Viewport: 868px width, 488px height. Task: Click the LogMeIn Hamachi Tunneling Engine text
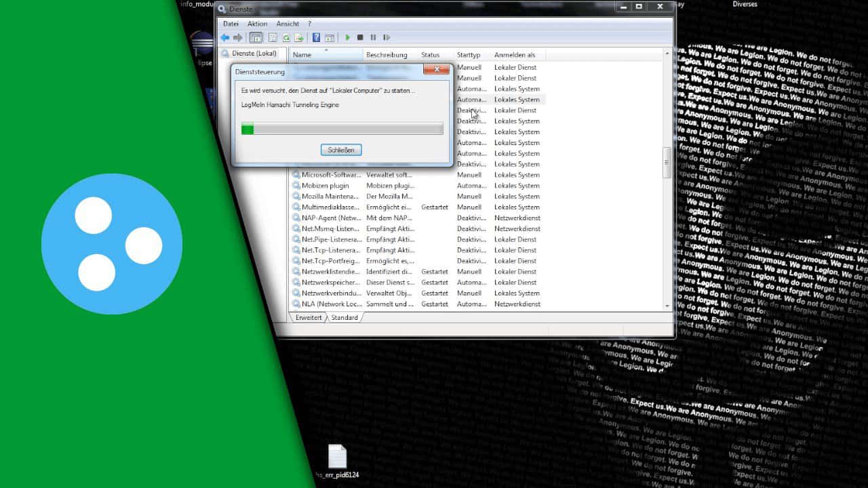(x=290, y=105)
